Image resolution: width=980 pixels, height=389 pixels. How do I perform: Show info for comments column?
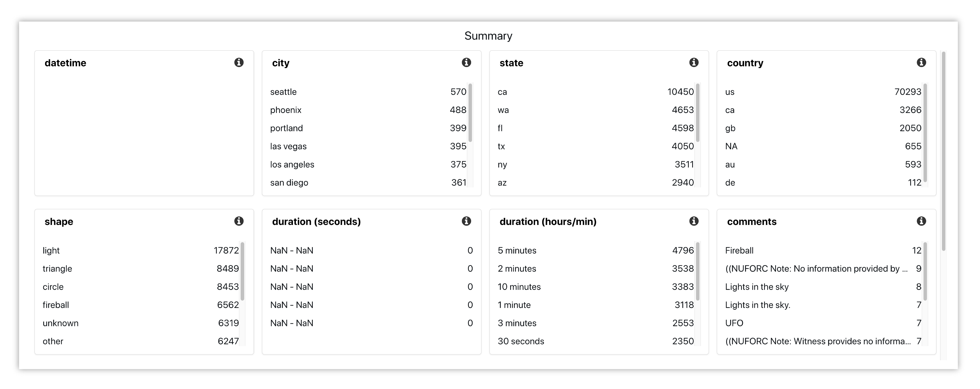click(921, 221)
